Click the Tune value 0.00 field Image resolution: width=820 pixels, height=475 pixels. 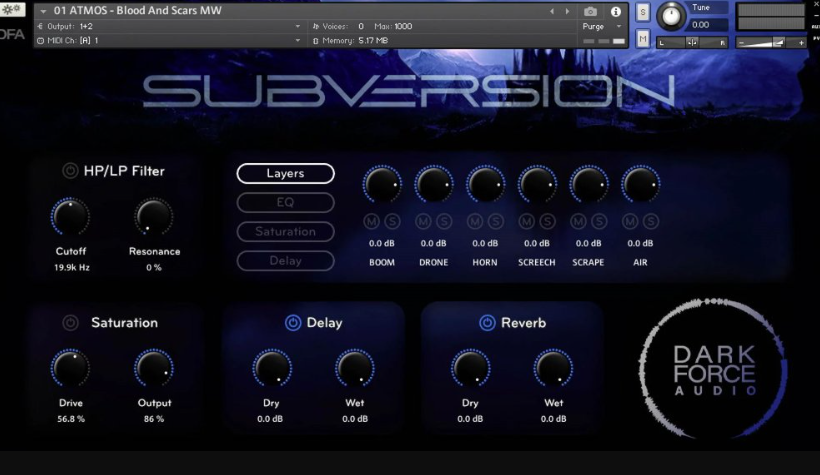[707, 25]
